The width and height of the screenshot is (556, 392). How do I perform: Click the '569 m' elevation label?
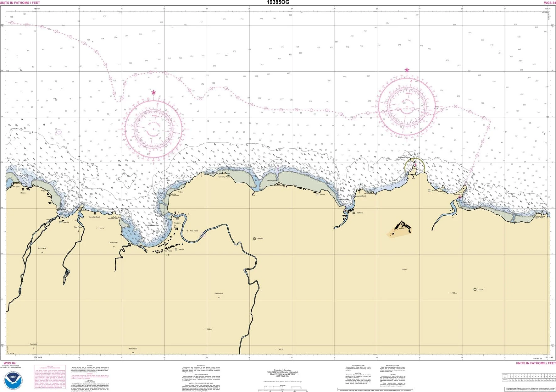(x=210, y=329)
